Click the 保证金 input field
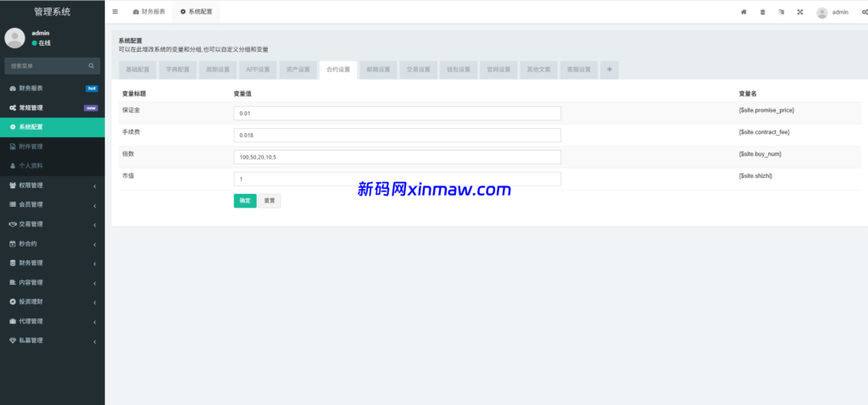This screenshot has width=868, height=405. pyautogui.click(x=398, y=114)
